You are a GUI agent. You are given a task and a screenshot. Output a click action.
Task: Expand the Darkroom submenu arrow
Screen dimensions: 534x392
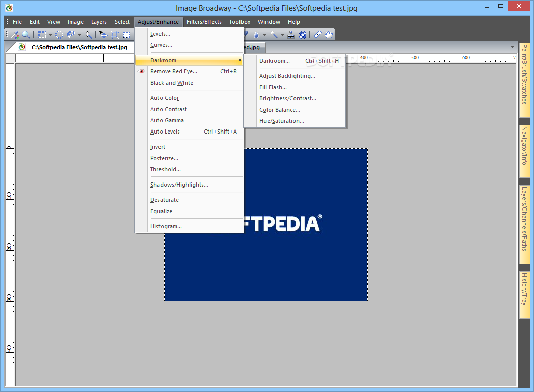(x=240, y=60)
